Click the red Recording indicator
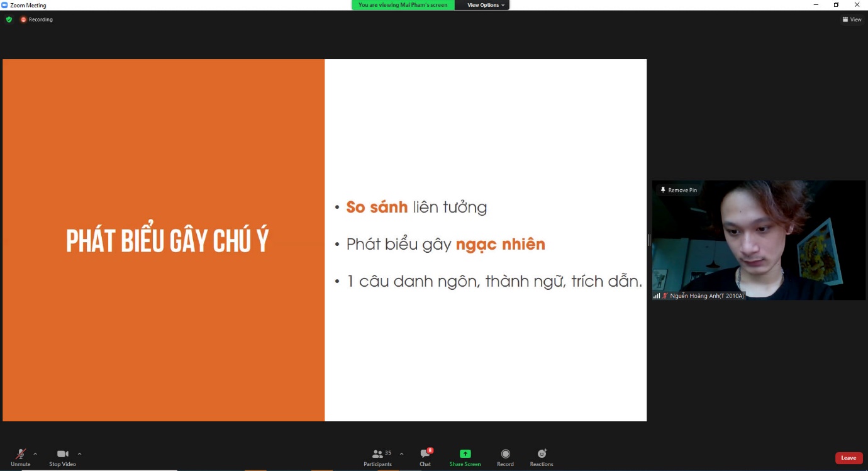 (36, 19)
